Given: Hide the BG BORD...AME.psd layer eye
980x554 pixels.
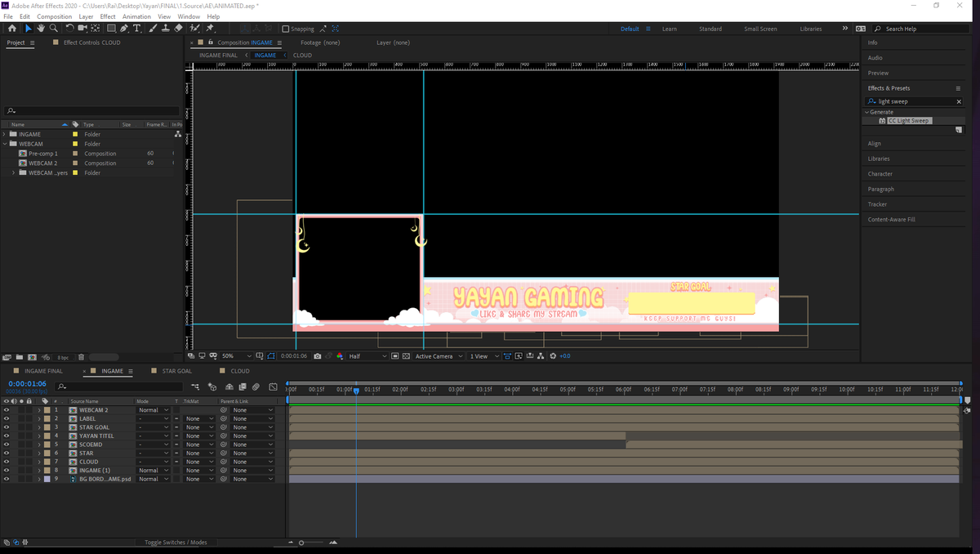Looking at the screenshot, I should coord(7,479).
